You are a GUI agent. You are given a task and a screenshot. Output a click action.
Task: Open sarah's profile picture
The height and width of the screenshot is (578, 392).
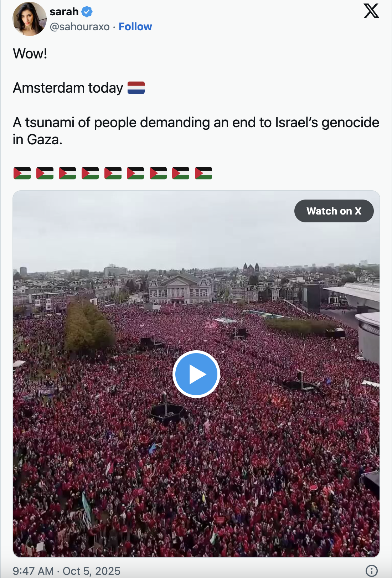30,19
